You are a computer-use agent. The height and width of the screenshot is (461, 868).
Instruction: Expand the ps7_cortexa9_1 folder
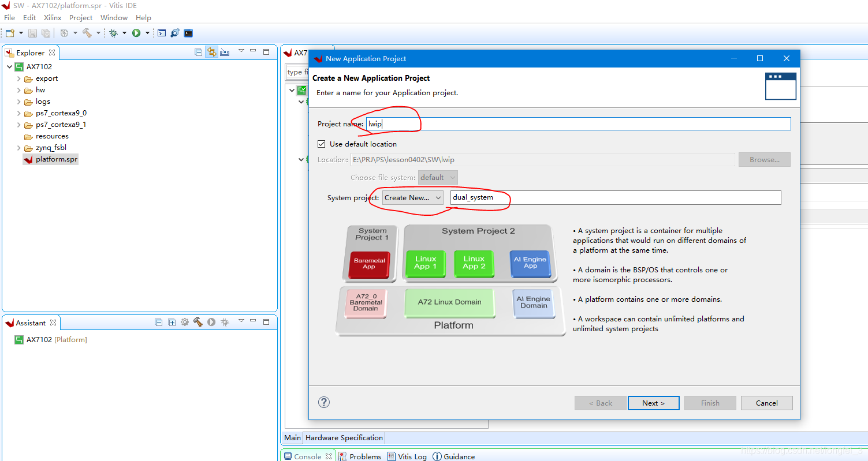tap(18, 125)
